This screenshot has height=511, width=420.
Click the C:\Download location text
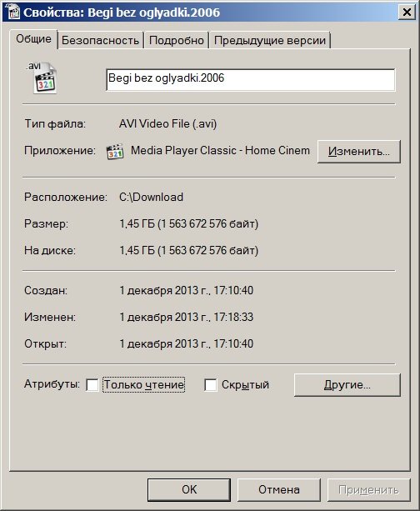[x=151, y=198]
